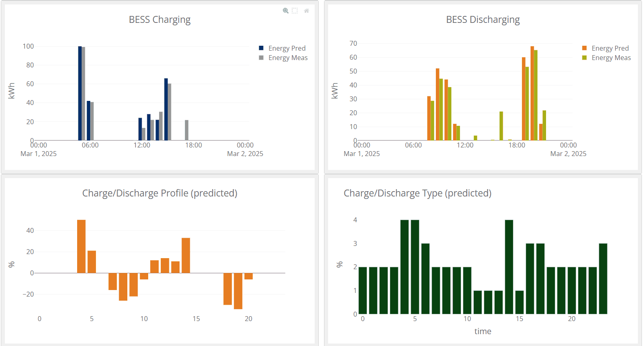Toggle Energy Pred series in BESS Charging legend
Viewport: 644px width, 346px height.
[x=286, y=48]
